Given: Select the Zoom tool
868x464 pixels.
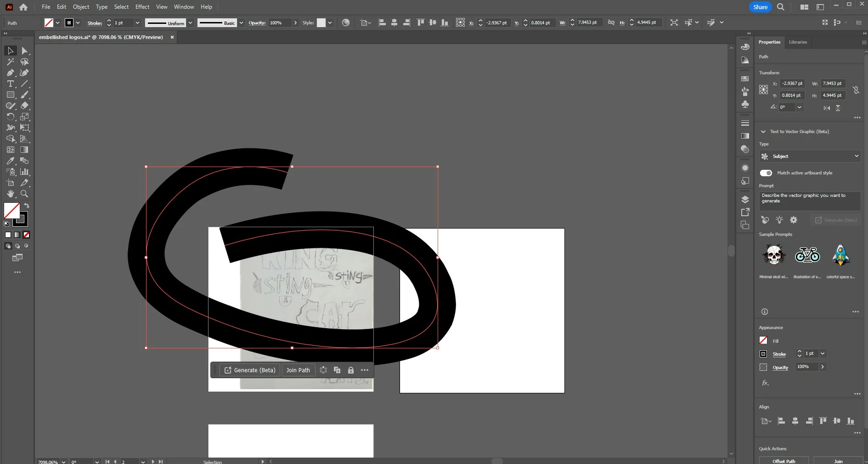Looking at the screenshot, I should [x=25, y=194].
